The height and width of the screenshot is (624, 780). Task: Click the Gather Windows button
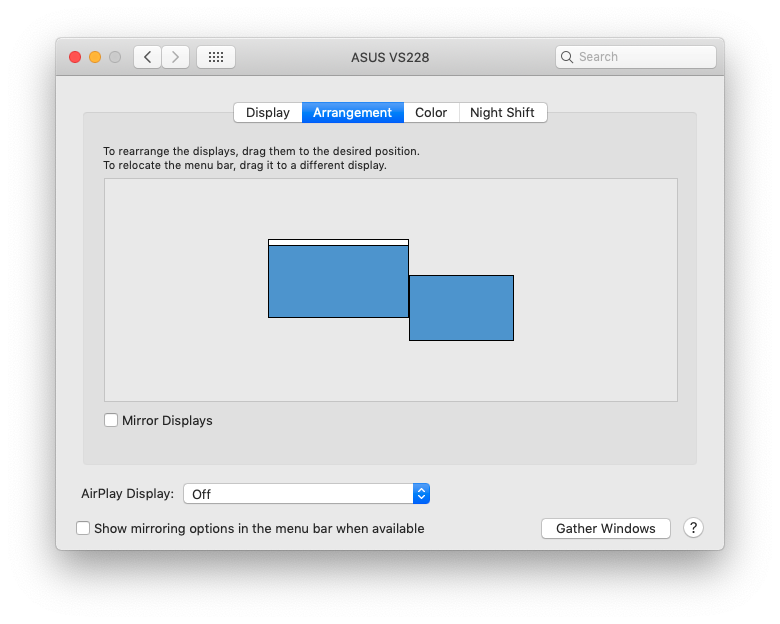[606, 528]
